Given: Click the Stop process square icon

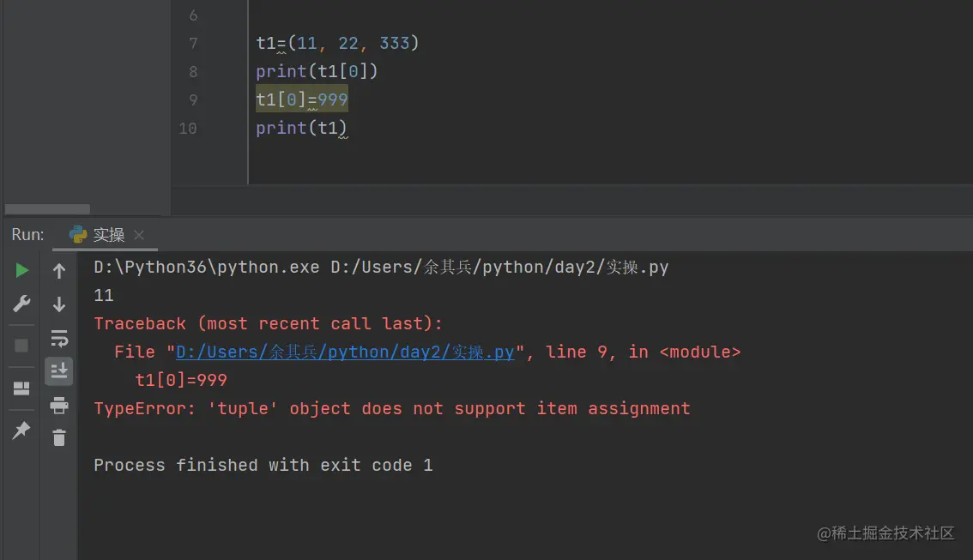Looking at the screenshot, I should click(x=21, y=346).
